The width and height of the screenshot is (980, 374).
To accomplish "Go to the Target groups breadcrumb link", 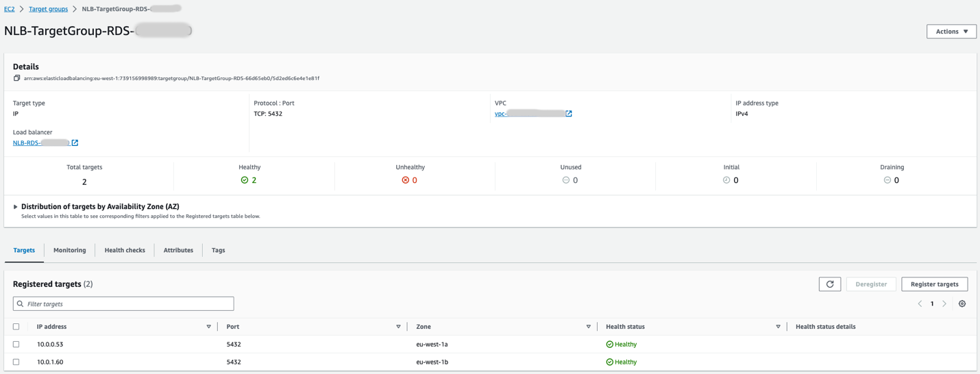I will (x=48, y=9).
